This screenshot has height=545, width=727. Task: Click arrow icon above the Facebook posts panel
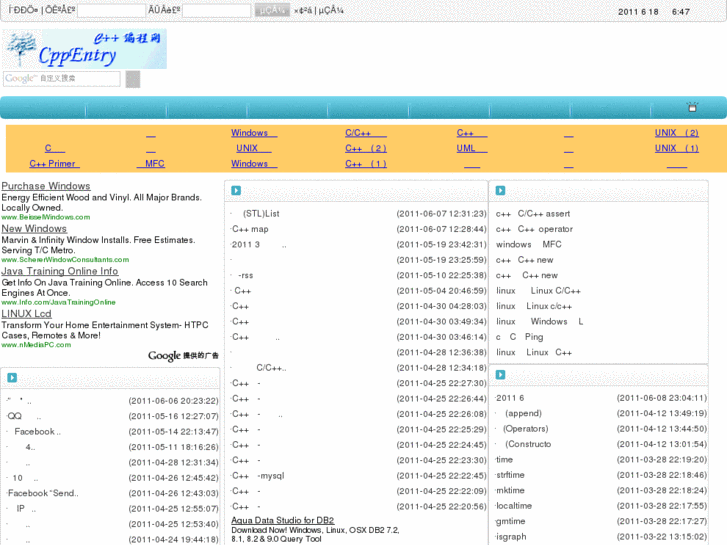coord(12,378)
